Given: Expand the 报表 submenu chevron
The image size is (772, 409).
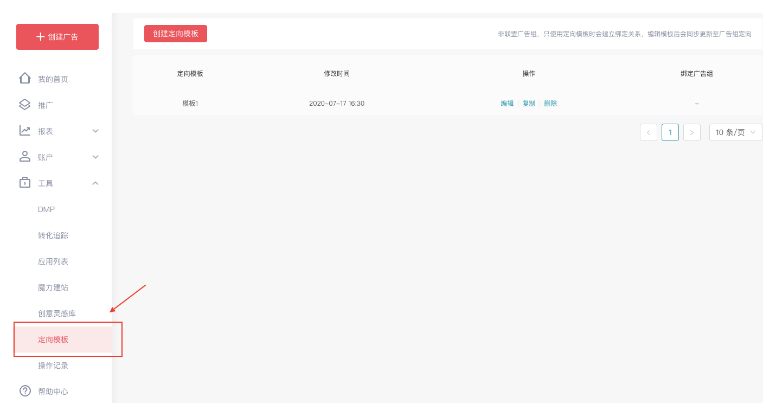Looking at the screenshot, I should point(96,131).
